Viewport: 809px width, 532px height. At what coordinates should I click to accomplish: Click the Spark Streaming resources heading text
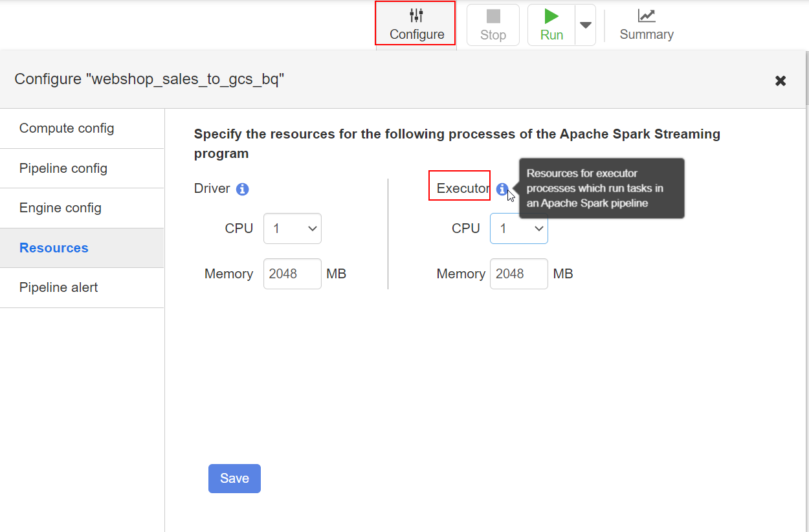click(457, 144)
